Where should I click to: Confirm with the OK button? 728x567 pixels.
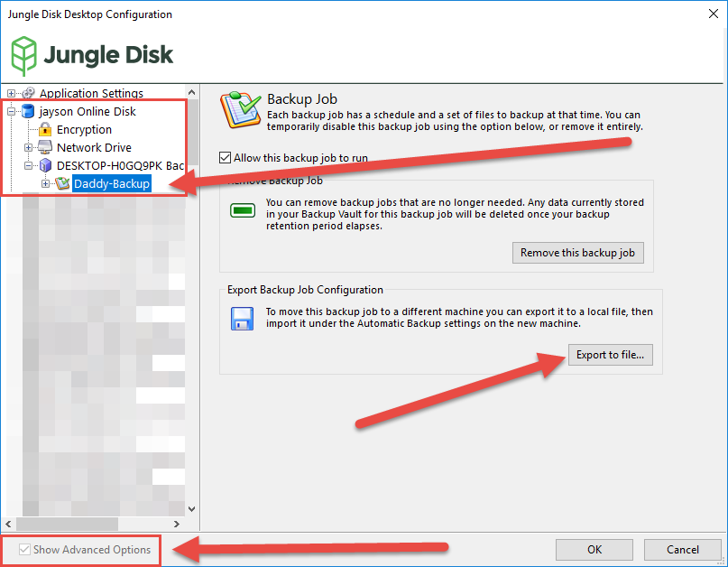(x=594, y=550)
